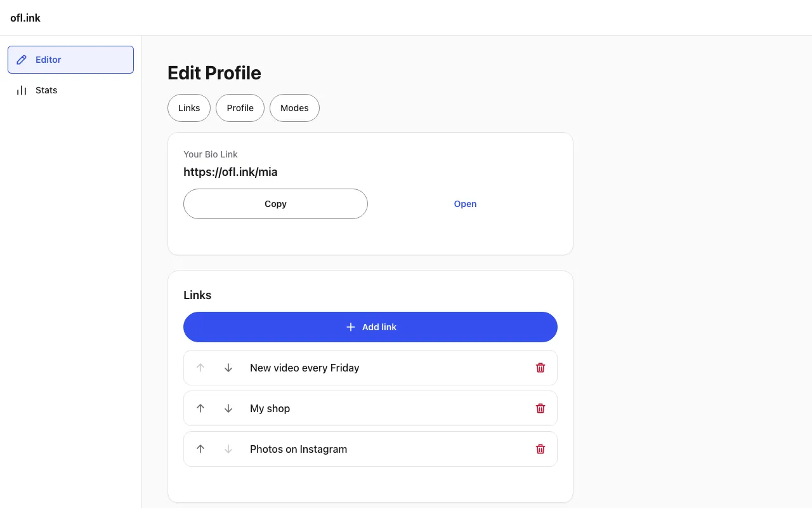Move 'New video every Friday' down

click(228, 368)
